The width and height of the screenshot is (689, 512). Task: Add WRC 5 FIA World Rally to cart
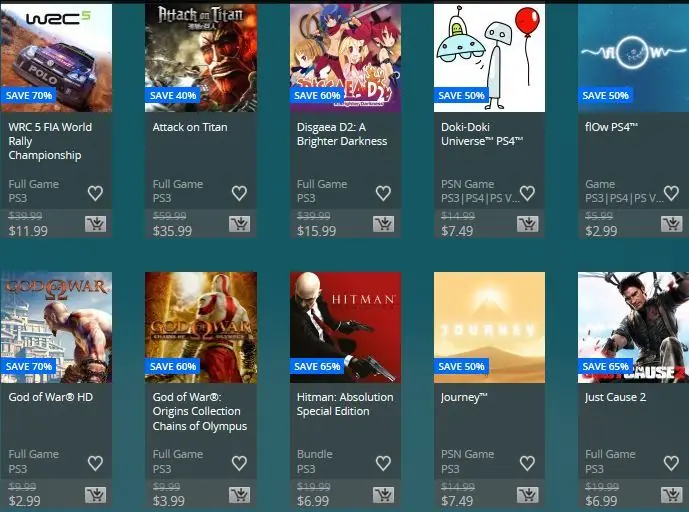click(x=95, y=224)
